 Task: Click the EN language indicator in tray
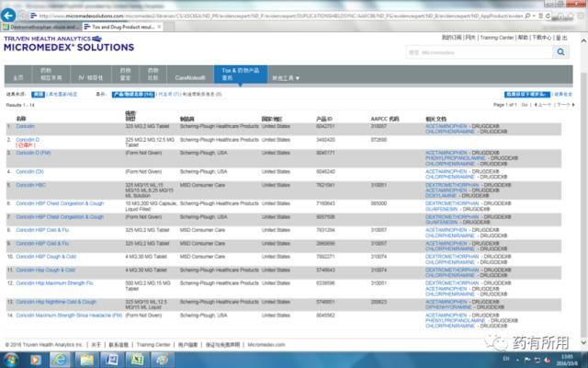point(506,359)
